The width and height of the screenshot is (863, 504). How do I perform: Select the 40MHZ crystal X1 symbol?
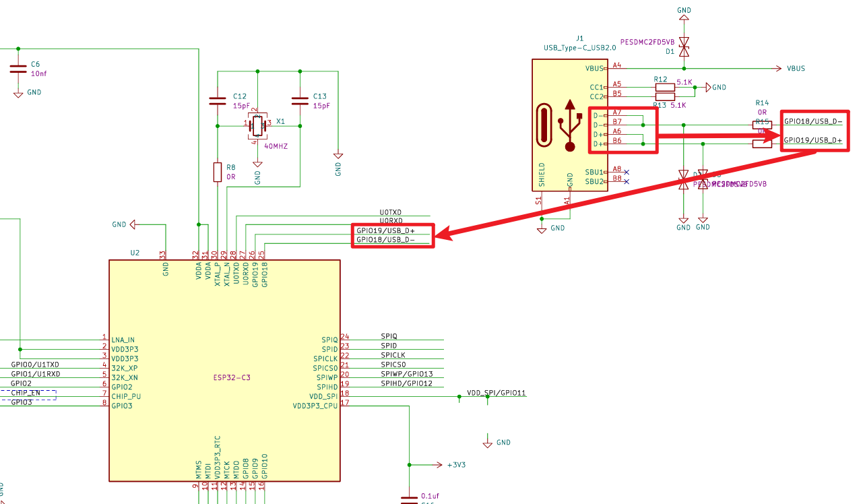[x=257, y=125]
